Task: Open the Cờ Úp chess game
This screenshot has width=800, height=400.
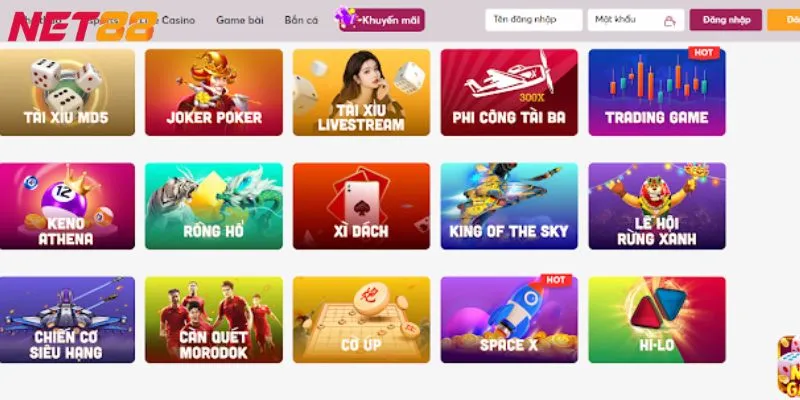Action: (x=362, y=320)
